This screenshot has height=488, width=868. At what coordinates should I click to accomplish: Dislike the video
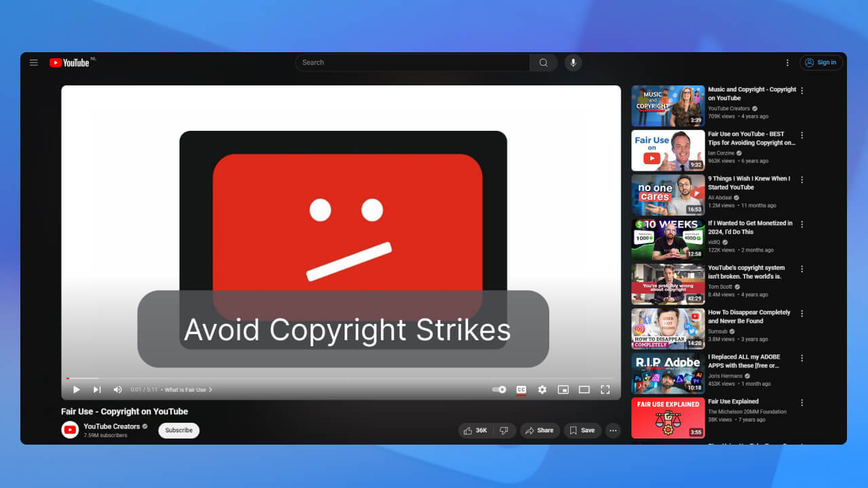(504, 430)
